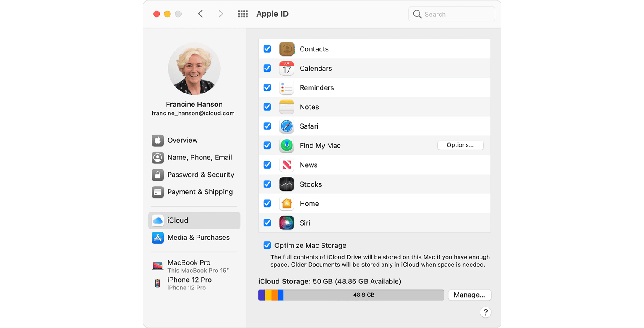The image size is (644, 328).
Task: Click the Name, Phone, Email person icon
Action: pyautogui.click(x=158, y=157)
